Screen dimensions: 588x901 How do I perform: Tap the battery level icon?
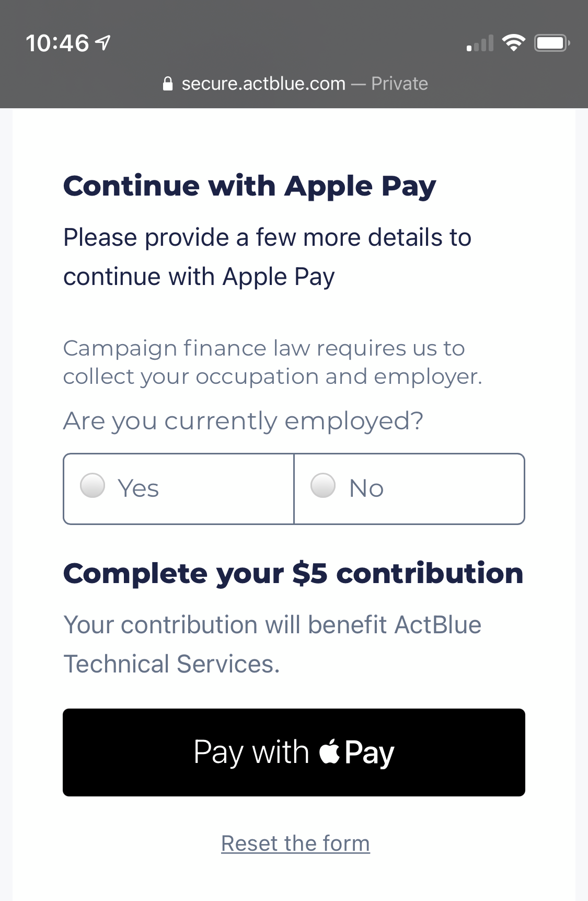coord(551,43)
